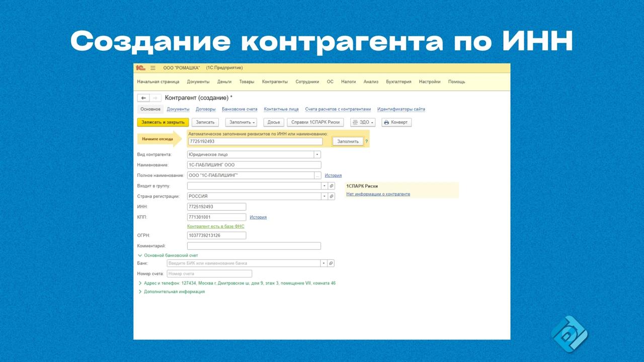
Task: Open the Товары menu
Action: 247,81
